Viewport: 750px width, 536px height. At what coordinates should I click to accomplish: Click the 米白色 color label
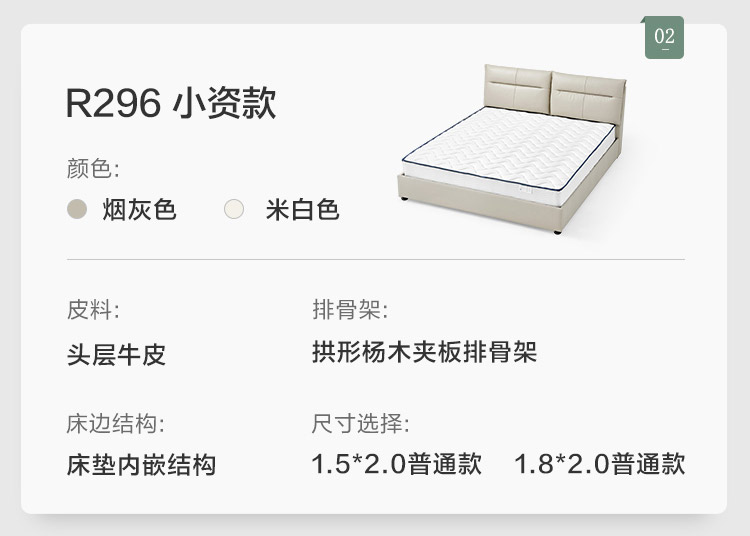302,210
